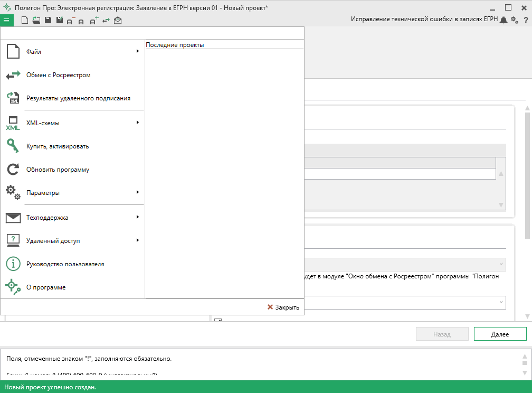The image size is (532, 393).
Task: Click the open envelope toolbar icon
Action: pyautogui.click(x=118, y=21)
